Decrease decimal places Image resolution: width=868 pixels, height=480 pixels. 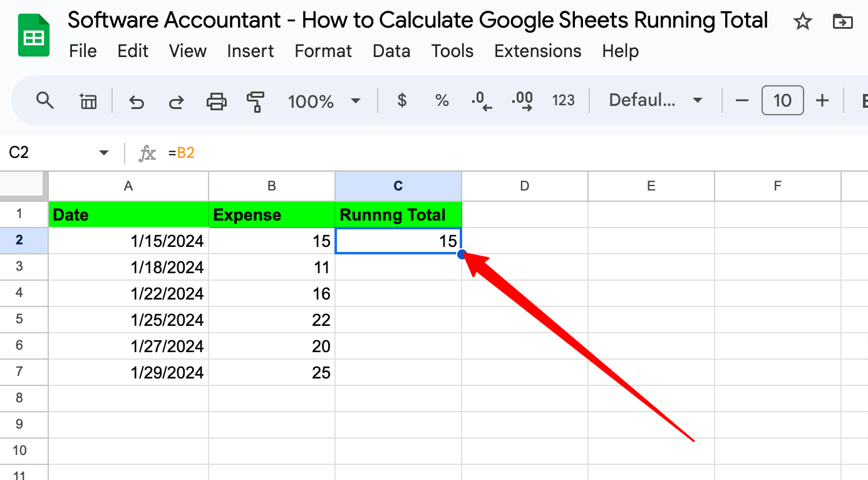(x=482, y=100)
